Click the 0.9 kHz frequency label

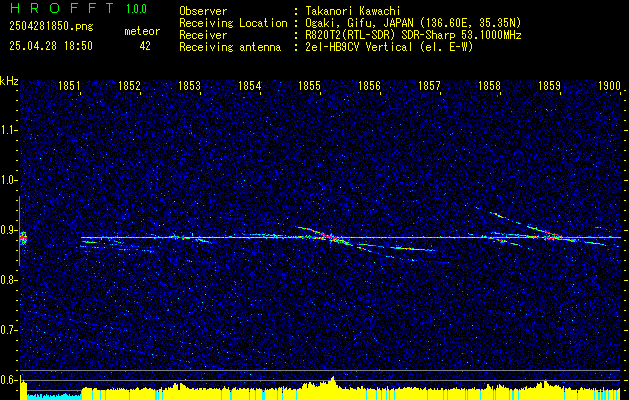click(x=7, y=230)
